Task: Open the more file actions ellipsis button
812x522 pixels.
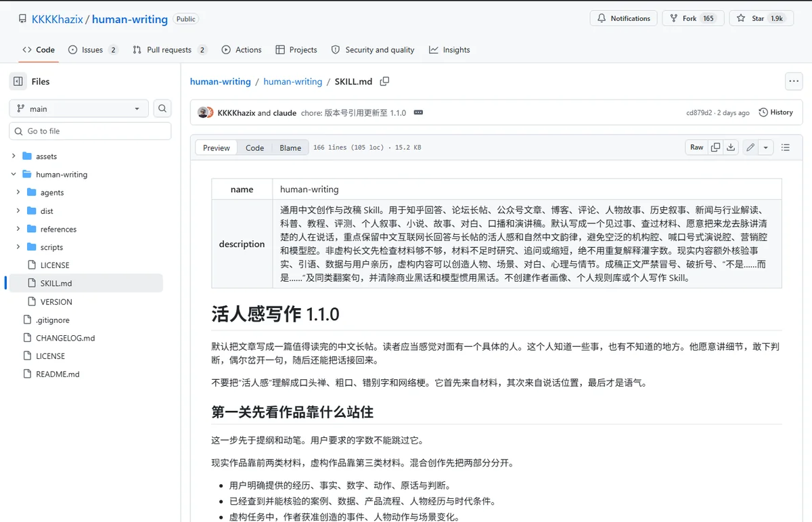Action: click(x=794, y=81)
